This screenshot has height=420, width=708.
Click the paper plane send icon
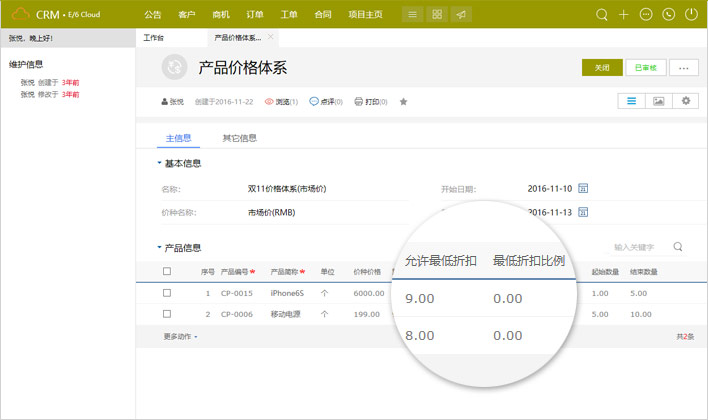[461, 15]
